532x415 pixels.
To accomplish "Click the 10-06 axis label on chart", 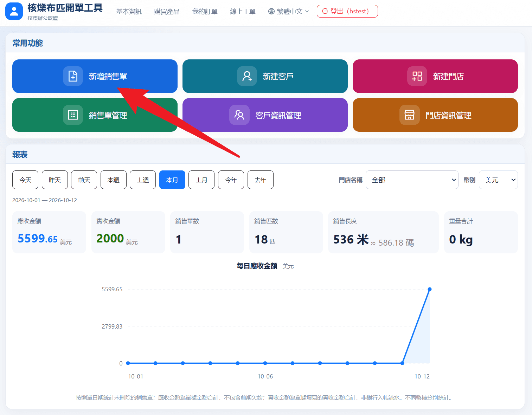I will click(265, 376).
